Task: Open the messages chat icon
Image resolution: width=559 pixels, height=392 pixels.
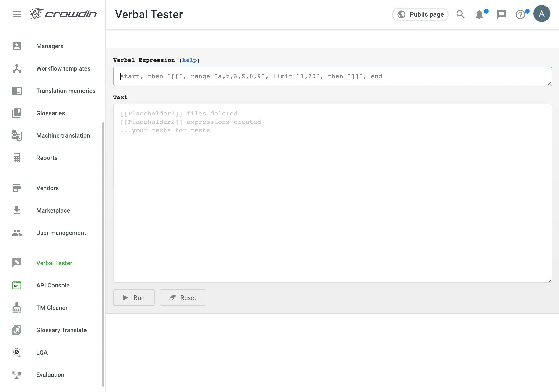Action: pyautogui.click(x=501, y=14)
